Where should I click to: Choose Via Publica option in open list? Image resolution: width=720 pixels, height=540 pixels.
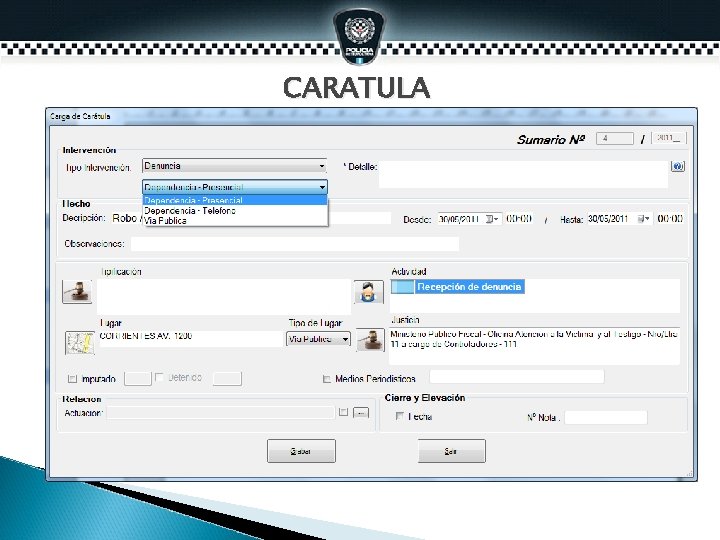(x=235, y=221)
